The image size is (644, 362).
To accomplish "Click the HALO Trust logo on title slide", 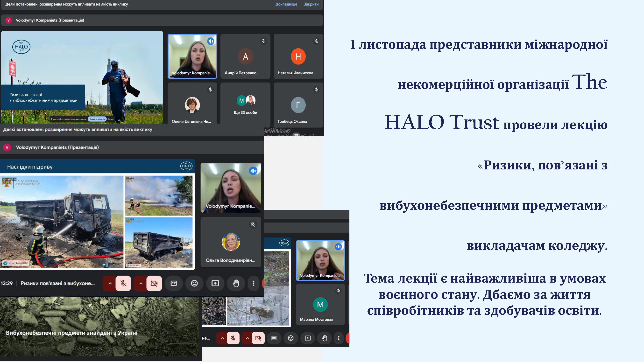I will click(21, 47).
